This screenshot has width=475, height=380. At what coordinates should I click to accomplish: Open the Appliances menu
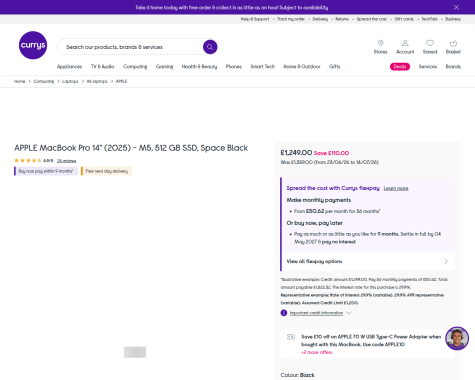click(69, 67)
